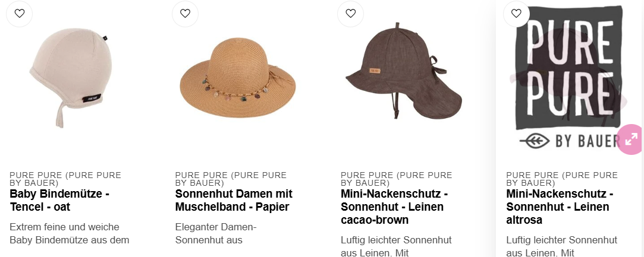The image size is (644, 257).
Task: Select brand label above cacao-brown Sonnenhut
Action: pyautogui.click(x=397, y=179)
